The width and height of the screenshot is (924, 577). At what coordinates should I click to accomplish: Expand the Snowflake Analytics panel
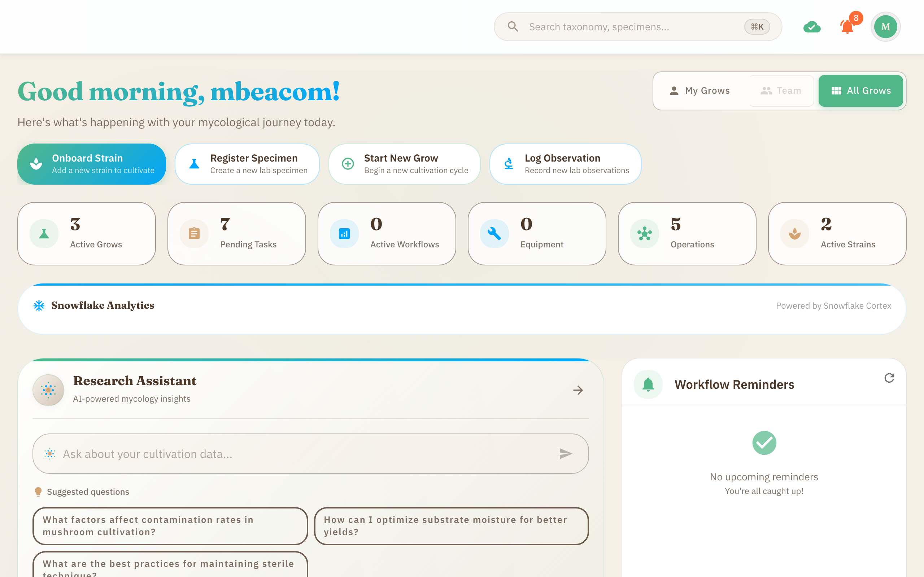click(x=461, y=309)
